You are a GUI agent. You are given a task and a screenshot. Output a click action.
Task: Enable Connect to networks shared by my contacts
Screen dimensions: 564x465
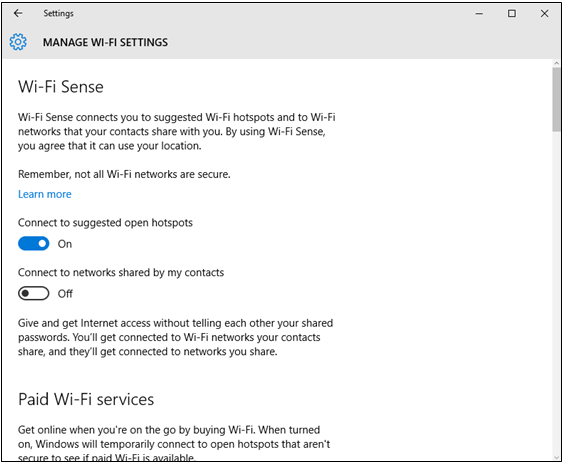coord(33,293)
